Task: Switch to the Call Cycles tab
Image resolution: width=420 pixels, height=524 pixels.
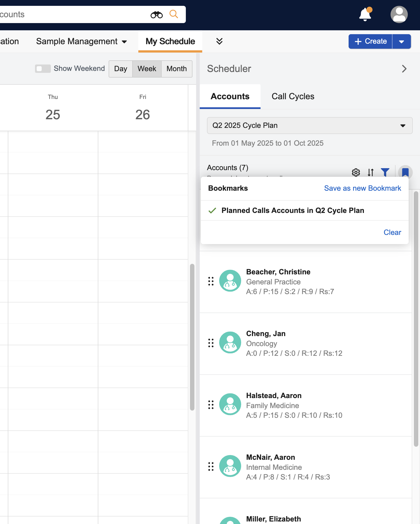Action: [x=293, y=96]
